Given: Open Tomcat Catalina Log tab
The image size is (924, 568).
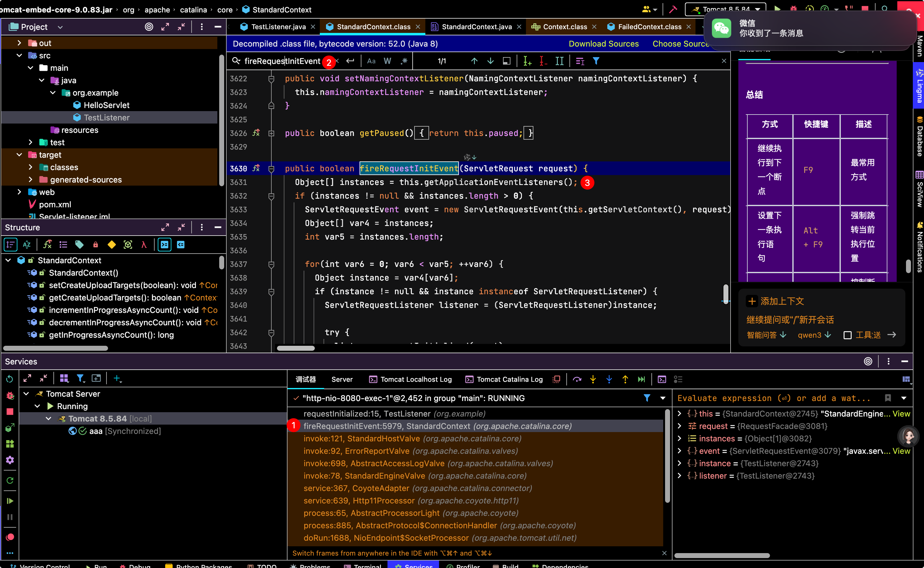Looking at the screenshot, I should [x=504, y=379].
